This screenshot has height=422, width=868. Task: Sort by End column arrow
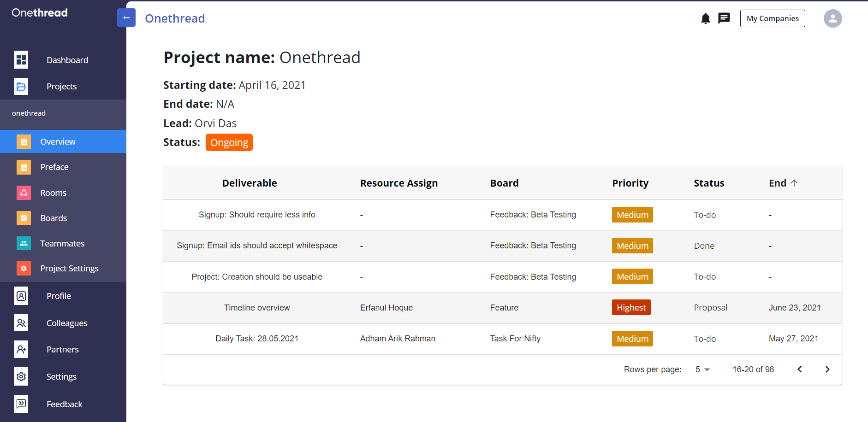click(x=794, y=183)
